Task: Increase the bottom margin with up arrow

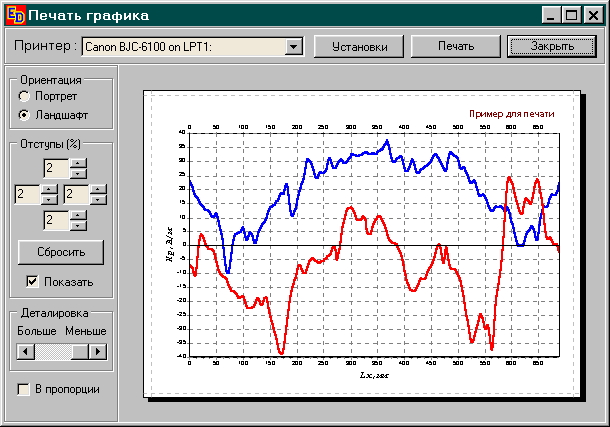Action: tap(79, 215)
